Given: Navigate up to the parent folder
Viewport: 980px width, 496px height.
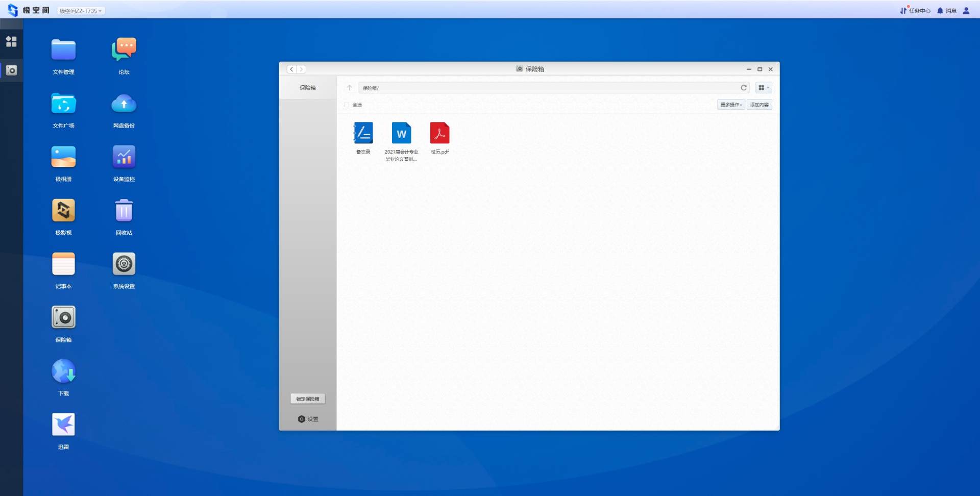Looking at the screenshot, I should point(350,88).
